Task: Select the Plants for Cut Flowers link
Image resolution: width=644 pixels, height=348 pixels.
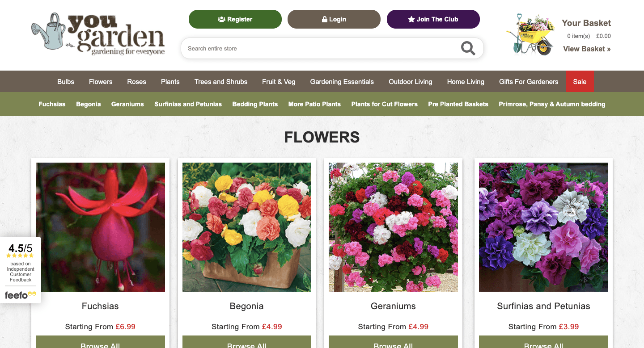Action: pyautogui.click(x=385, y=104)
